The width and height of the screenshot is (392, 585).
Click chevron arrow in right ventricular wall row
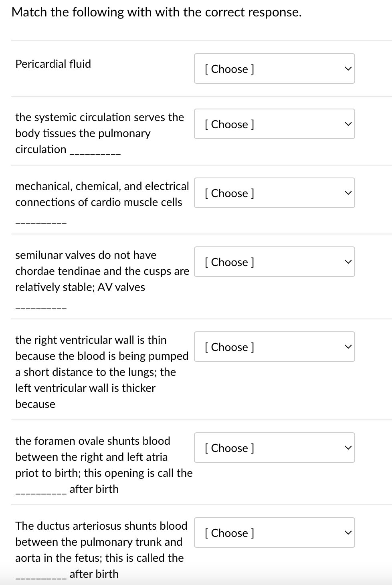pyautogui.click(x=348, y=347)
